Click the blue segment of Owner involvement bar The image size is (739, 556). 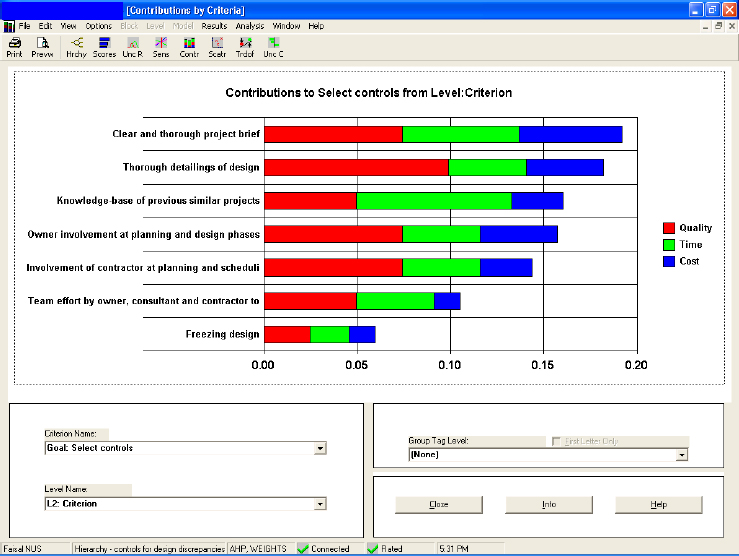(x=519, y=234)
